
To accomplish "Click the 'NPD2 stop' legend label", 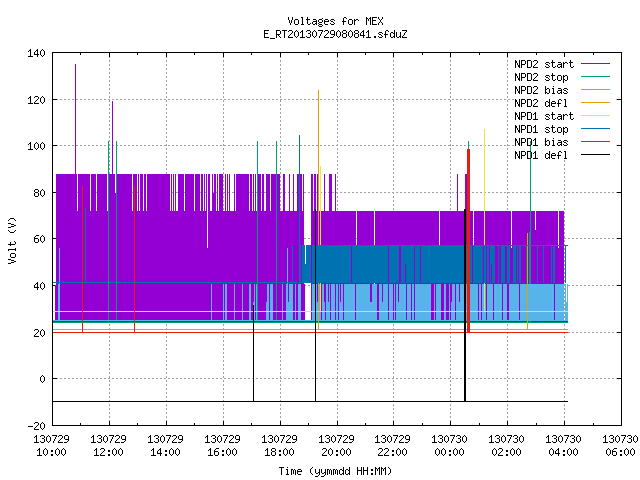I will click(541, 77).
